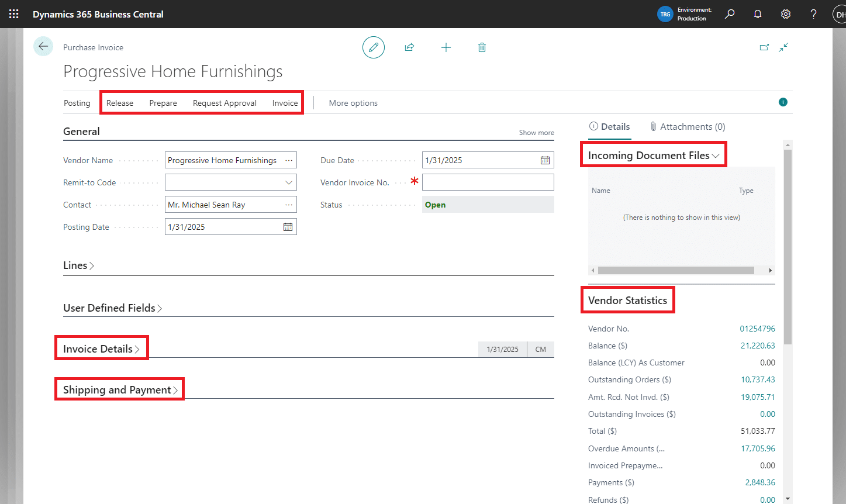Open the app launcher waffle menu

13,14
